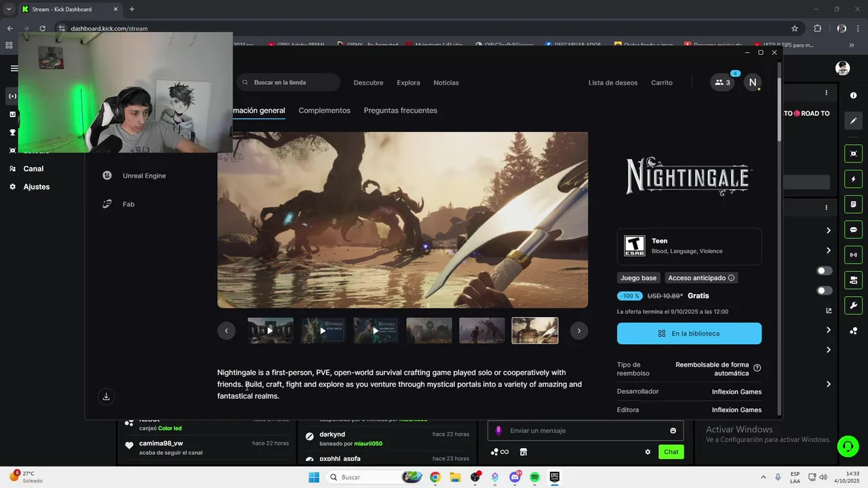Viewport: 868px width, 488px height.
Task: Click the chat shop storefront icon
Action: coord(523,452)
